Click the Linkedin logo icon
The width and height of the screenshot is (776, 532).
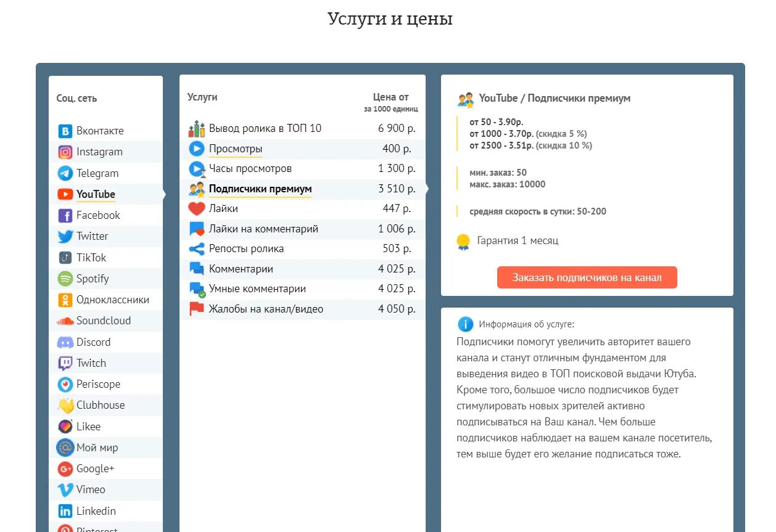65,511
